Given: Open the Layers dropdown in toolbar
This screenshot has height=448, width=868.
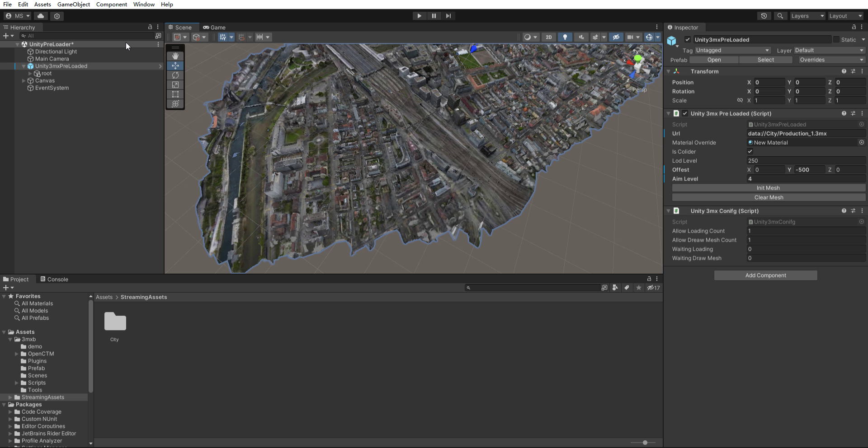Looking at the screenshot, I should (x=807, y=16).
